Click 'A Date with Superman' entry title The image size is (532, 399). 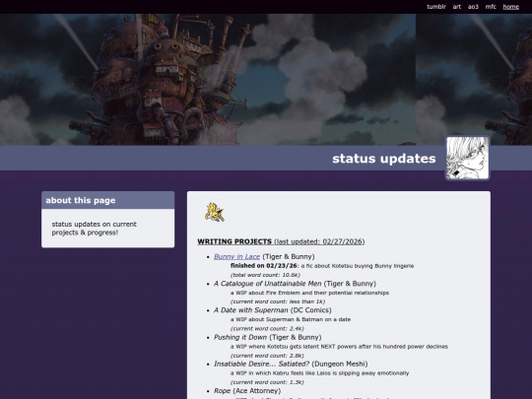pyautogui.click(x=251, y=310)
